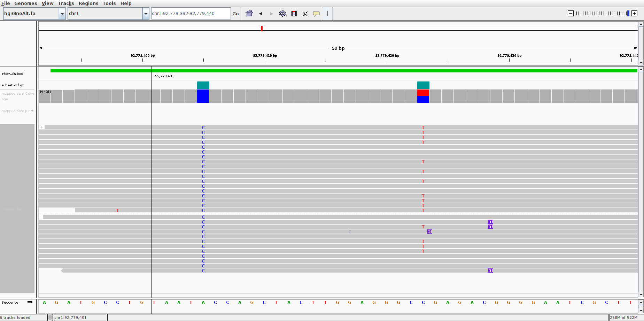Click ruler label 92,779,420 bp
This screenshot has width=644, height=321.
click(387, 55)
